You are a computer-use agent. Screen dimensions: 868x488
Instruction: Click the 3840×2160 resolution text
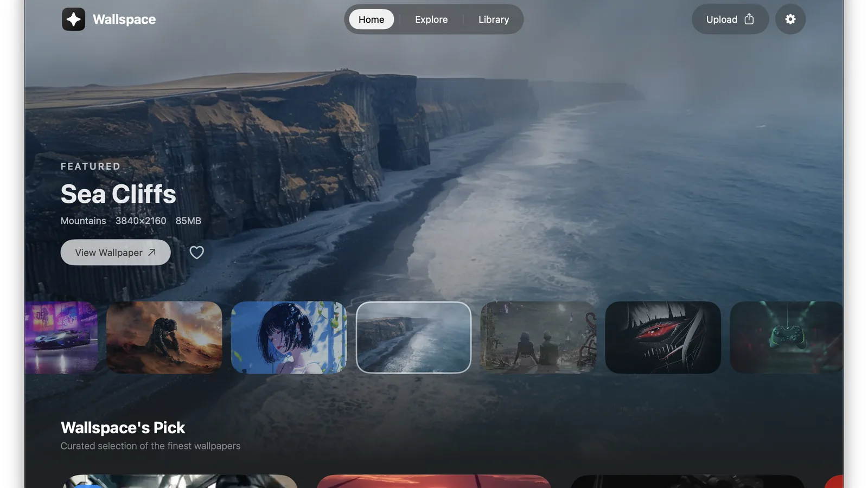pos(141,221)
